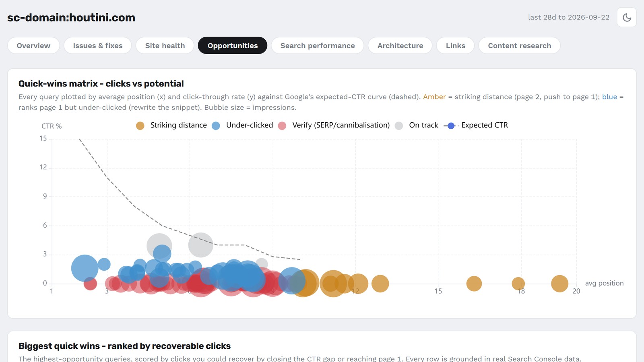This screenshot has height=362, width=644.
Task: Click the sc-domain:houtini.com site title
Action: click(x=71, y=18)
